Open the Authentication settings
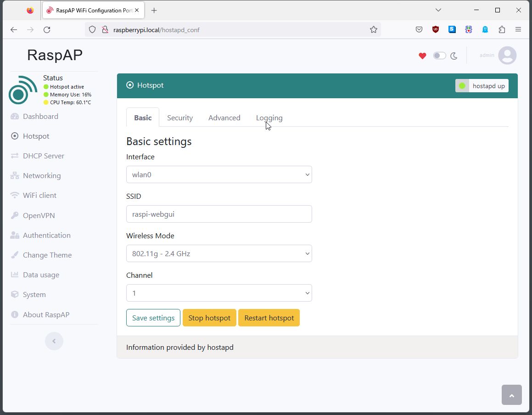532x415 pixels. [46, 235]
